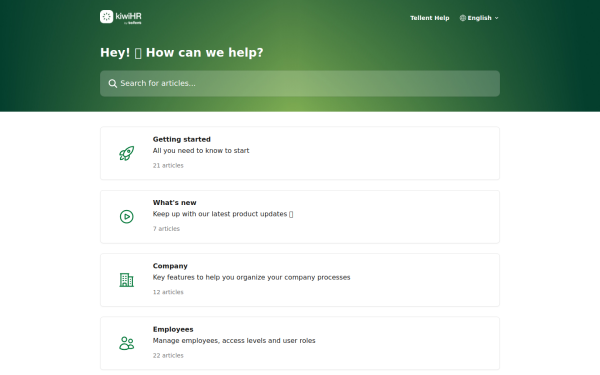Screen dimensions: 600x375
Task: Open the What's new collection
Action: click(300, 217)
